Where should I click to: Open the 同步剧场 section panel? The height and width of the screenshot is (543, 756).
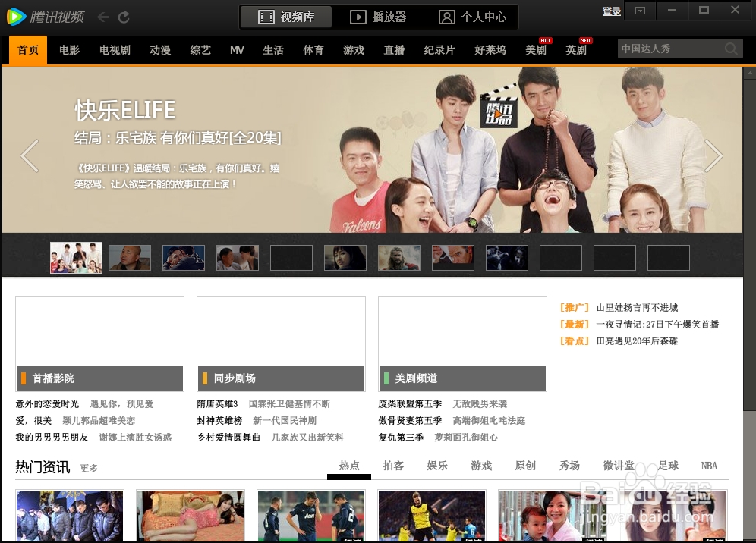tap(281, 344)
